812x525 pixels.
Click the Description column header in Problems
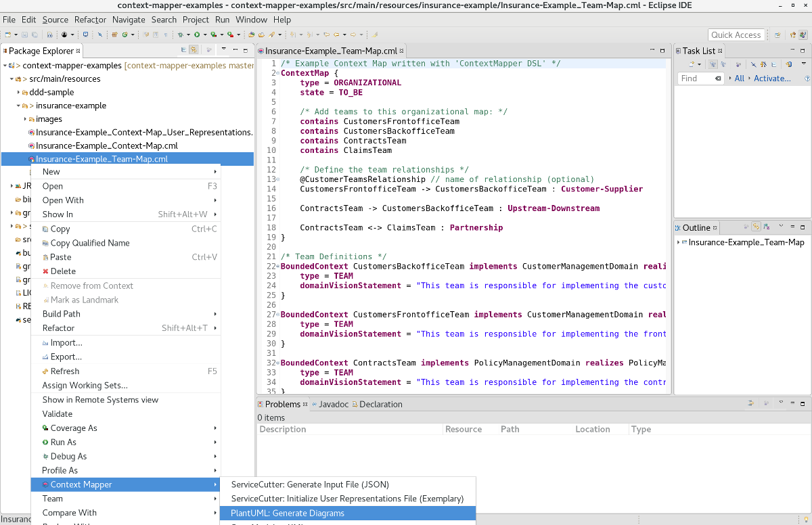[x=350, y=429]
